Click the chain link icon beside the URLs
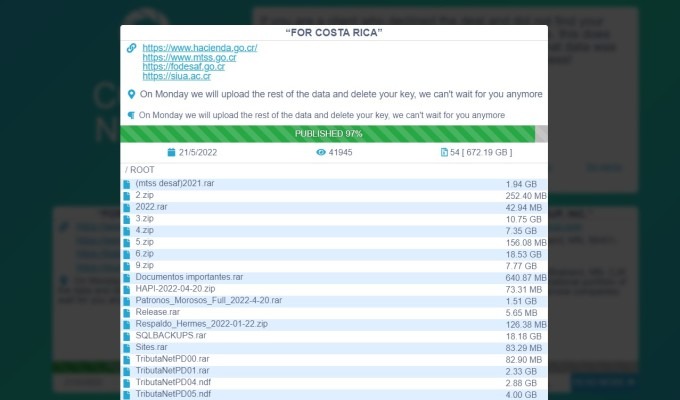Screen dimensions: 680x400 pos(131,48)
